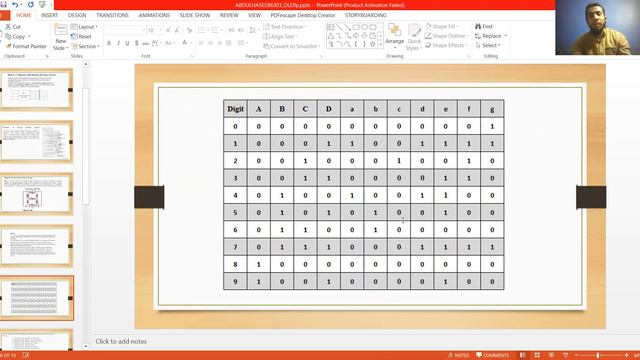640x360 pixels.
Task: Click Shape Fill
Action: [x=442, y=26]
